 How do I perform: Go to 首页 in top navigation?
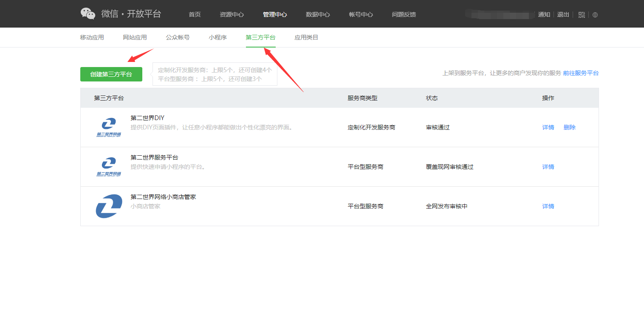point(195,14)
